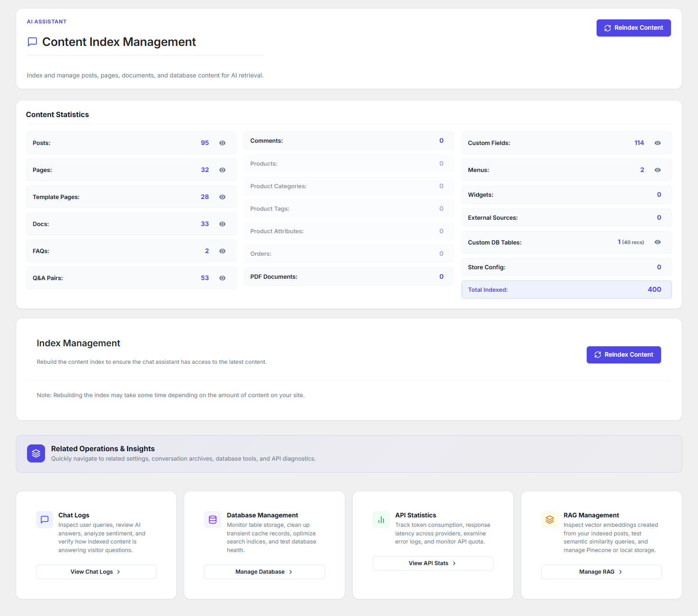Click Reindex Content button in page header
Viewport: 698px width, 616px height.
[634, 28]
